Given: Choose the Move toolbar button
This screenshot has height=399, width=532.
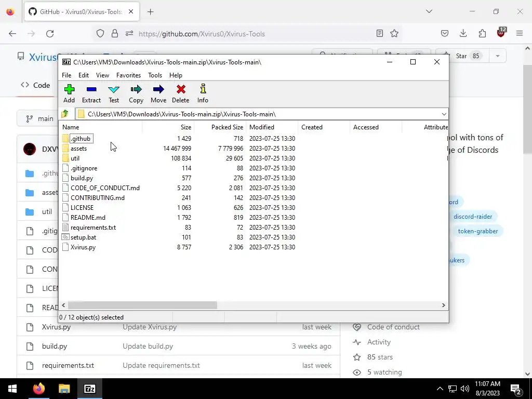Looking at the screenshot, I should coord(158,94).
